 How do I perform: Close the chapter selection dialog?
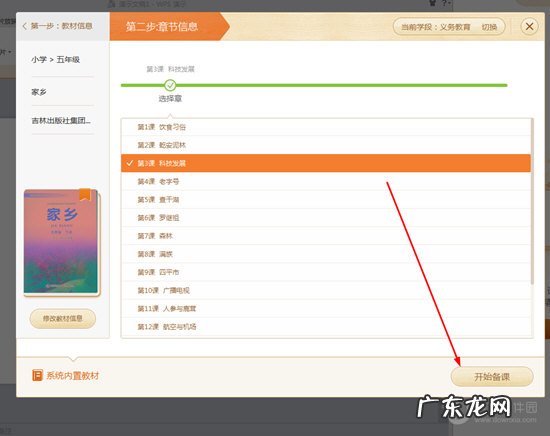(529, 26)
